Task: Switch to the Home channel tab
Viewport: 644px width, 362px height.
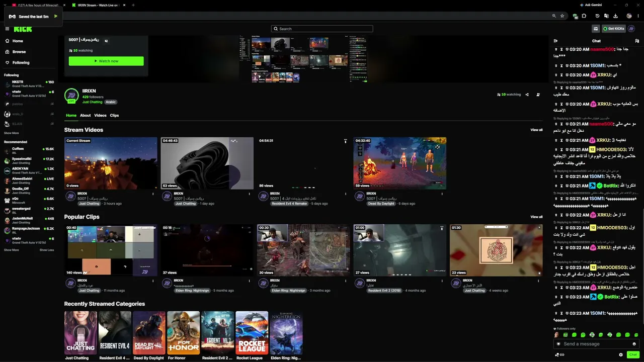Action: pos(71,116)
